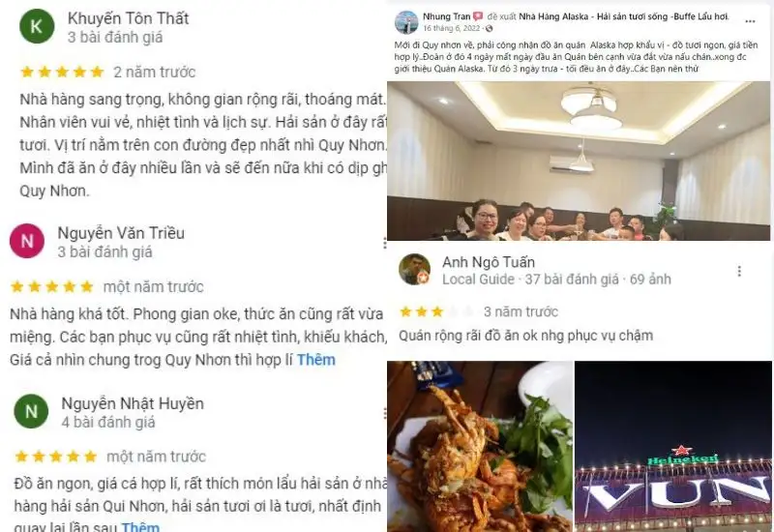Open the group dining room photo
This screenshot has width=774, height=532.
579,161
